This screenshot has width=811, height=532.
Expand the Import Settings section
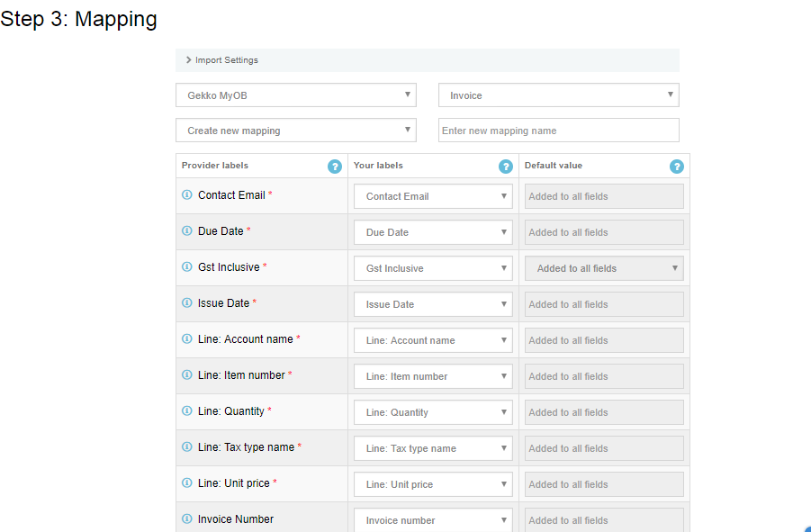coord(428,60)
